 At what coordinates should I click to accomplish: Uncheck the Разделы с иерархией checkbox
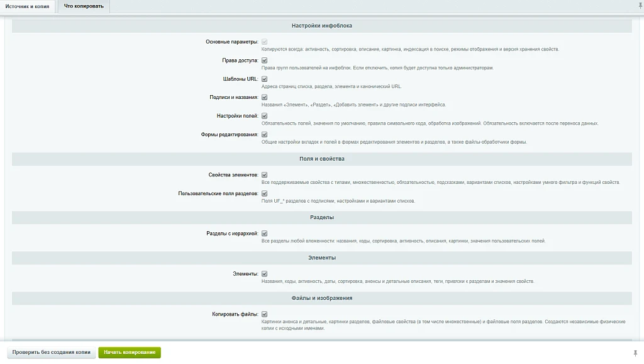tap(265, 234)
